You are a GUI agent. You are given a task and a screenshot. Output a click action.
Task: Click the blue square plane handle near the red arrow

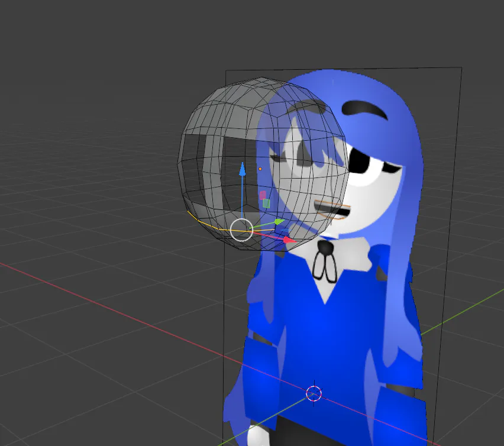point(285,231)
